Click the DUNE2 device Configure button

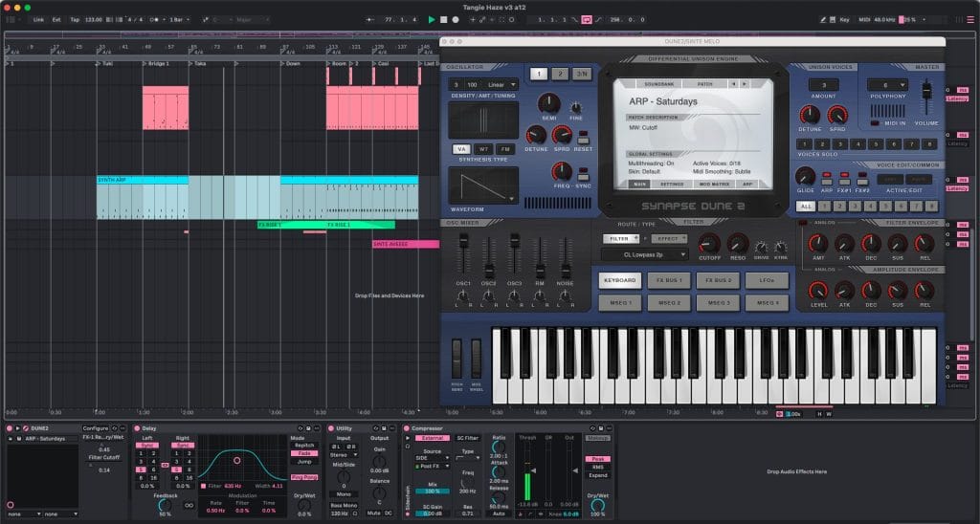pyautogui.click(x=96, y=428)
